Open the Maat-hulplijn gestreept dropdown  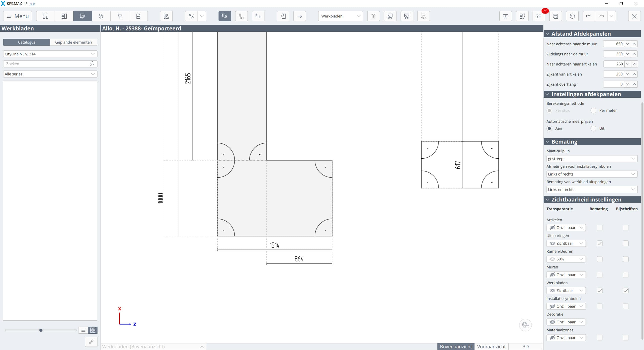(592, 159)
